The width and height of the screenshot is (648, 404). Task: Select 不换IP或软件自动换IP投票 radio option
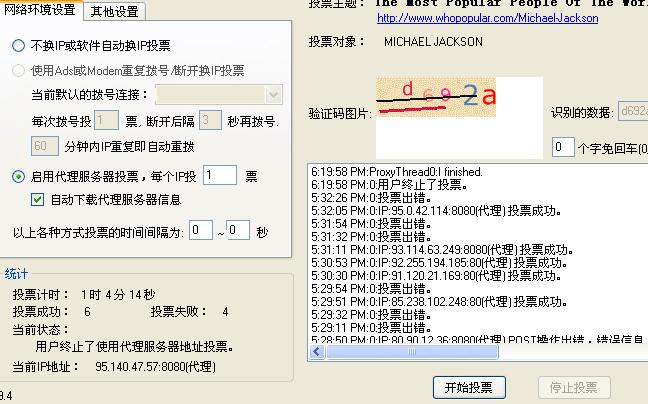19,46
